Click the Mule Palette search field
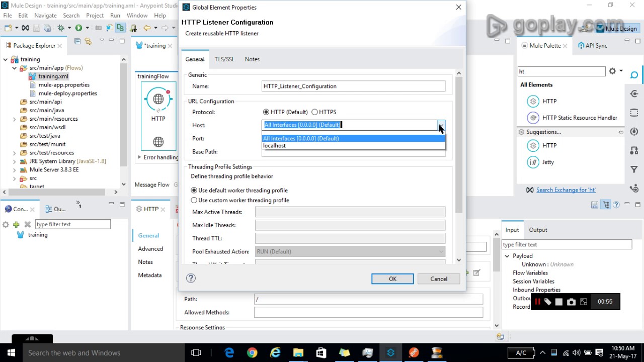The image size is (644, 362). coord(561,71)
